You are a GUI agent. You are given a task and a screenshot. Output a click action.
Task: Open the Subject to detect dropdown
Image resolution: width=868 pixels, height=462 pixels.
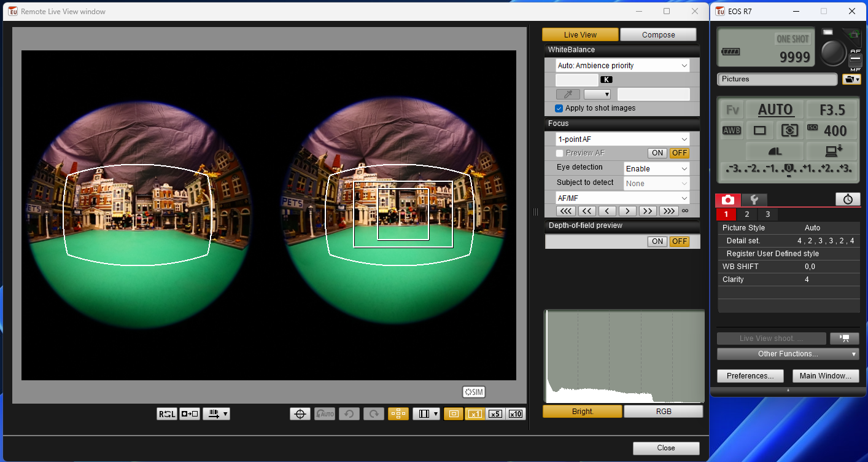(x=657, y=184)
